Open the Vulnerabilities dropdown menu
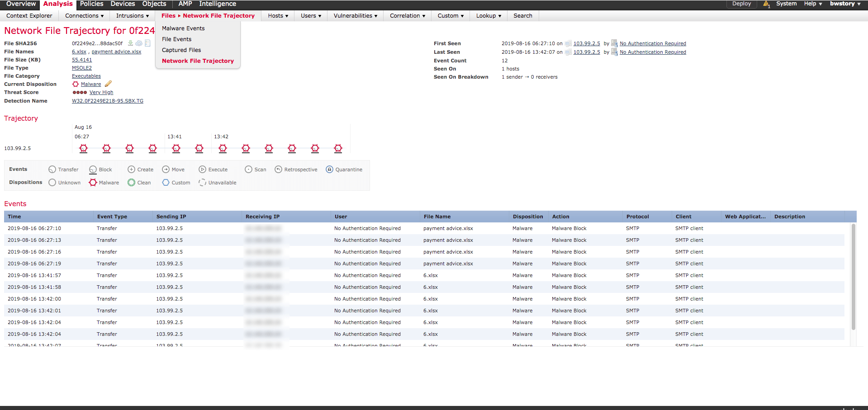Image resolution: width=868 pixels, height=410 pixels. coord(355,16)
